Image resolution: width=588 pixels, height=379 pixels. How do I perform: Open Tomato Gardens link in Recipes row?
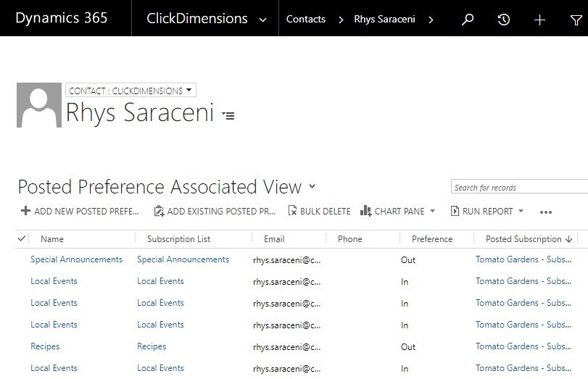coord(523,346)
